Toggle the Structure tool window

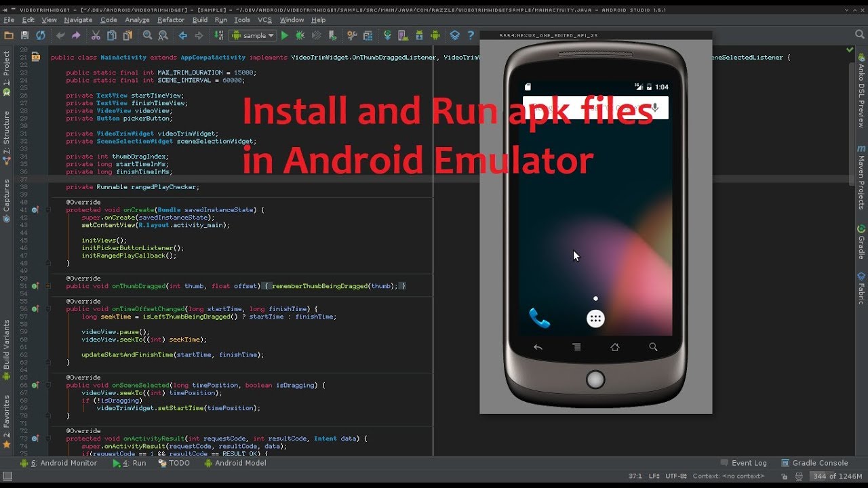(x=7, y=138)
